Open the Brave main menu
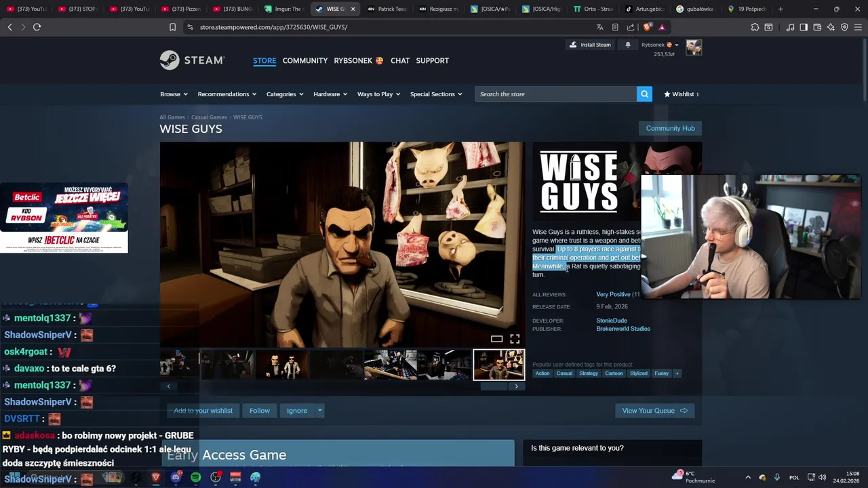Image resolution: width=868 pixels, height=488 pixels. [x=859, y=27]
